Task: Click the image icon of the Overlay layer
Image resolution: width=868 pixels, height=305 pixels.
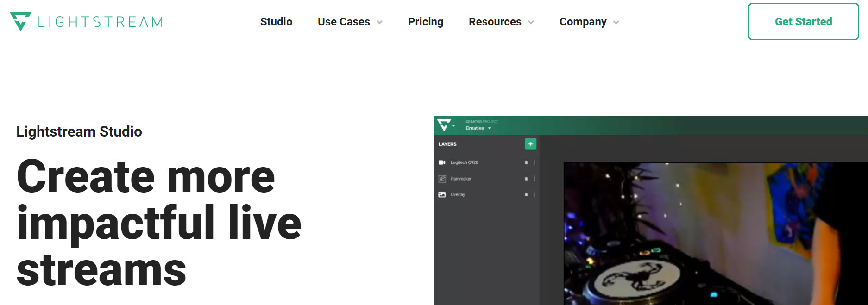Action: (442, 194)
